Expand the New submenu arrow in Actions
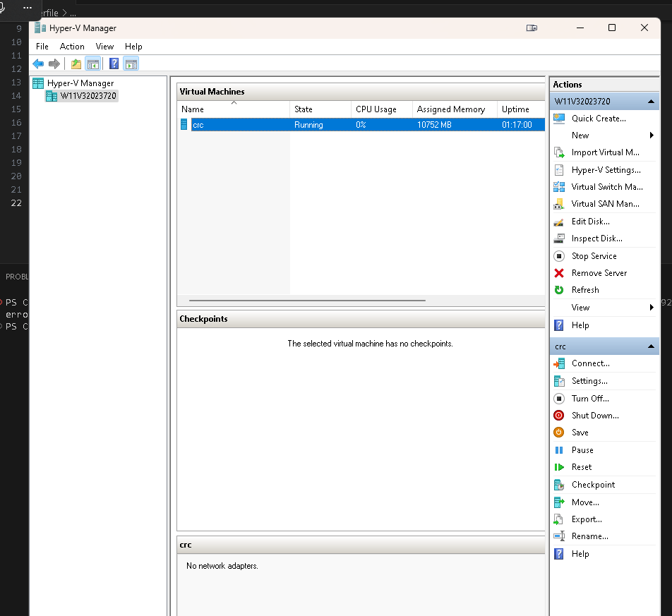Screen dimensions: 672x616 652,135
